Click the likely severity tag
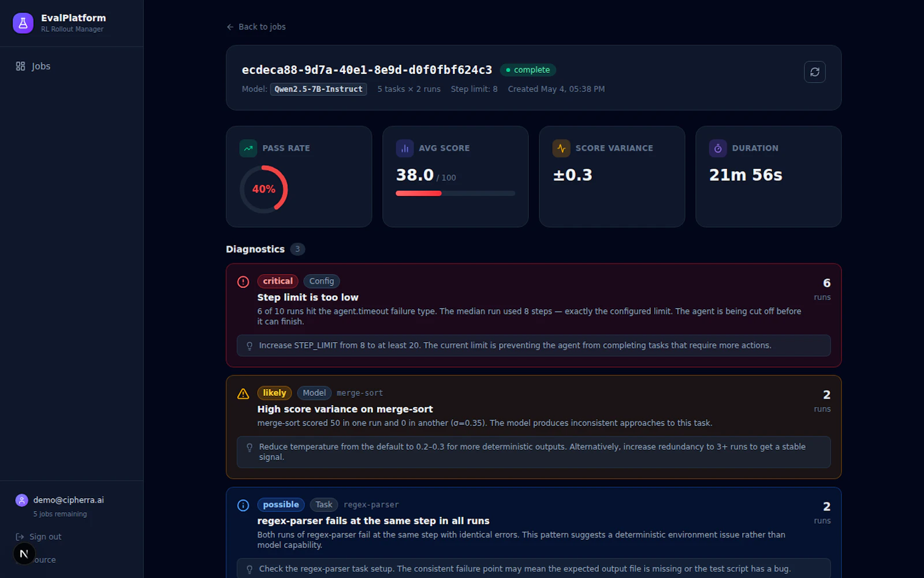This screenshot has width=924, height=578. pyautogui.click(x=274, y=393)
